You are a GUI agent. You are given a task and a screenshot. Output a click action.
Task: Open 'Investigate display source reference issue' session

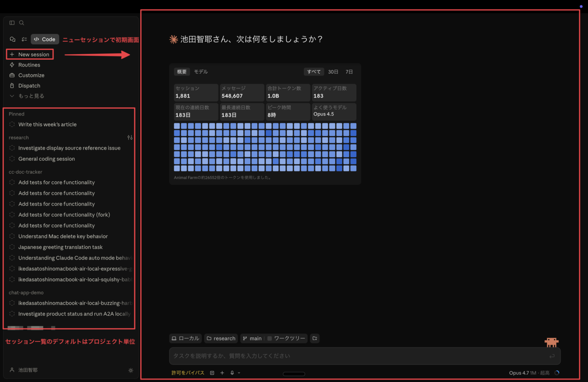click(x=69, y=148)
